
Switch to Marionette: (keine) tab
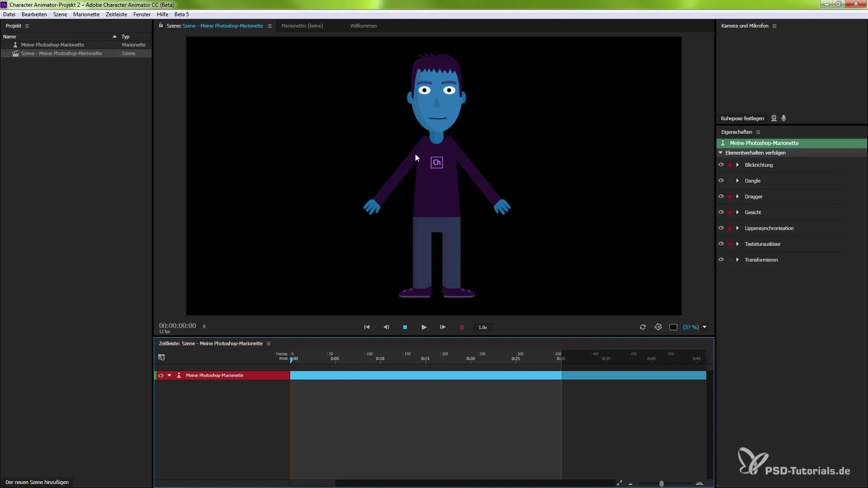[x=302, y=26]
